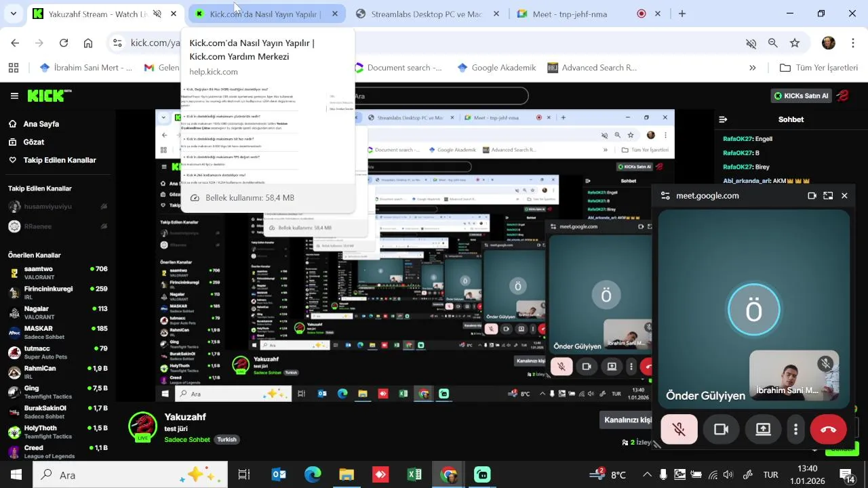Start screen sharing in Meet pop-up
This screenshot has height=488, width=868.
pyautogui.click(x=763, y=429)
